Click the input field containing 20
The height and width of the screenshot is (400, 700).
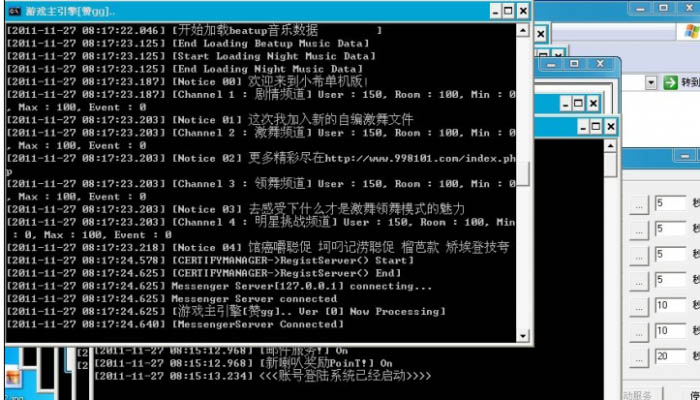(669, 357)
